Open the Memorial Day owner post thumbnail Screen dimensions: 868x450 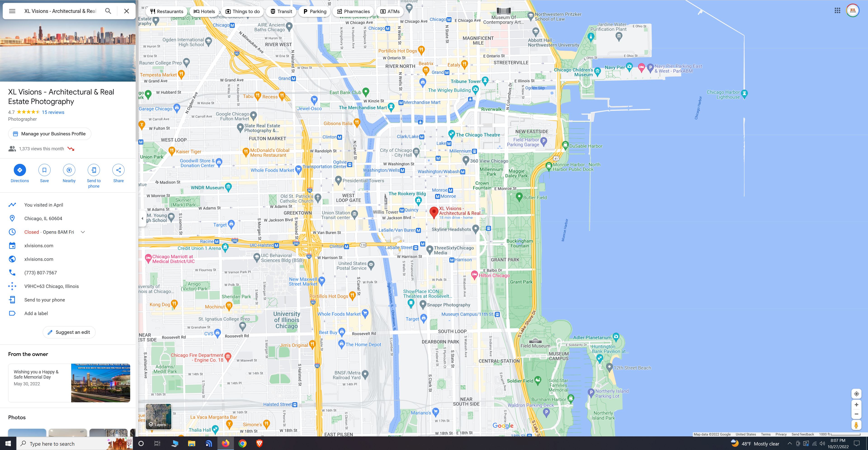pos(100,383)
